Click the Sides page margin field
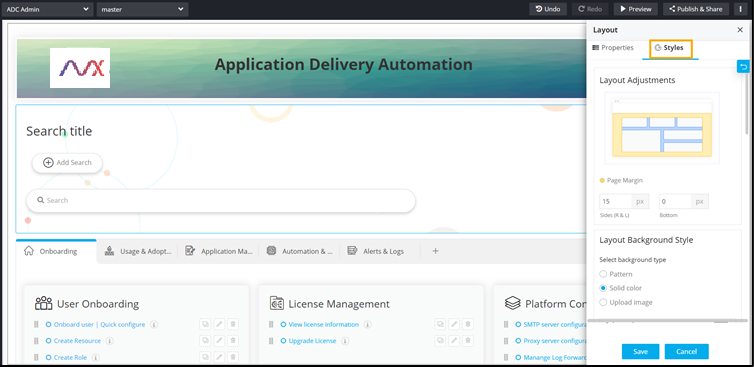The height and width of the screenshot is (367, 754). coord(616,202)
